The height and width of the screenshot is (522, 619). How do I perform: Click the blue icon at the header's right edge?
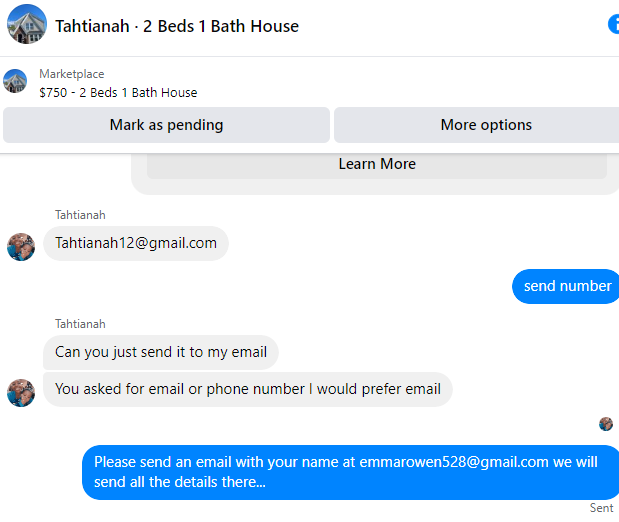pyautogui.click(x=613, y=25)
